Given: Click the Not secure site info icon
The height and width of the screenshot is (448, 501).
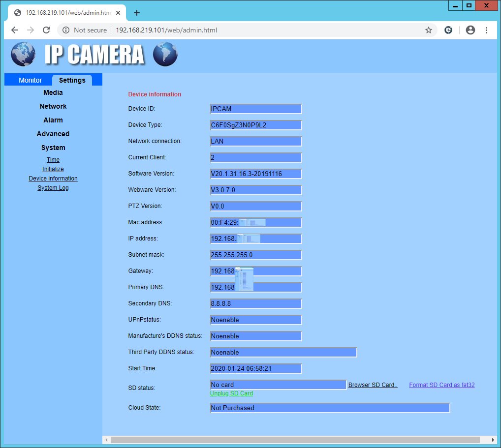Looking at the screenshot, I should coord(66,30).
